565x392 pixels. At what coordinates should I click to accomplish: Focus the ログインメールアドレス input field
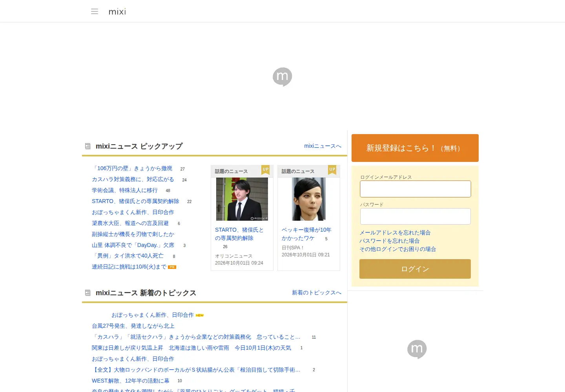416,189
